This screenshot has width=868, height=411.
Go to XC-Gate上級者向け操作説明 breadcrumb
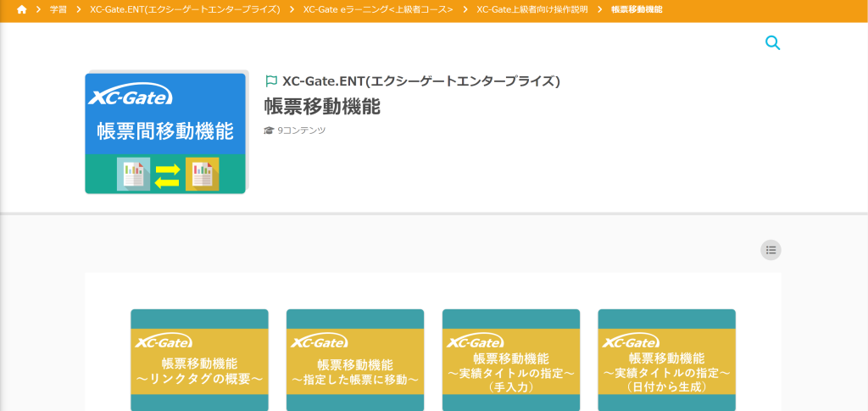(x=531, y=9)
